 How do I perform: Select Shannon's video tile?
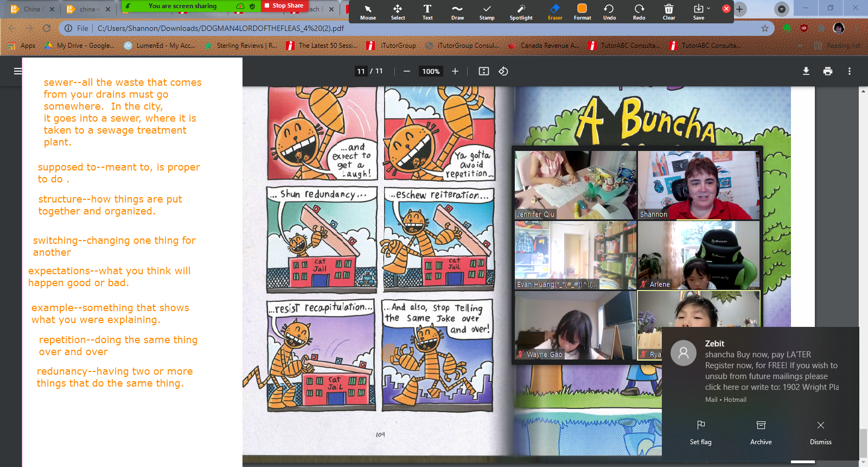[x=699, y=185]
